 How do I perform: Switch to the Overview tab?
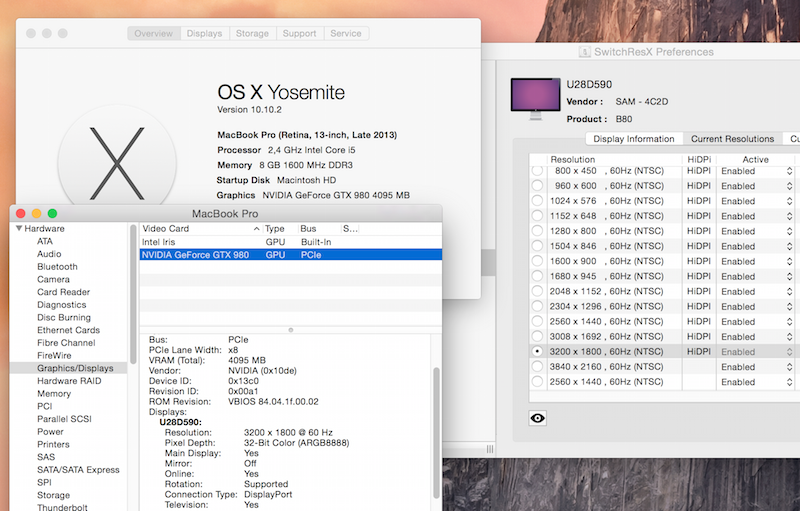pyautogui.click(x=154, y=33)
